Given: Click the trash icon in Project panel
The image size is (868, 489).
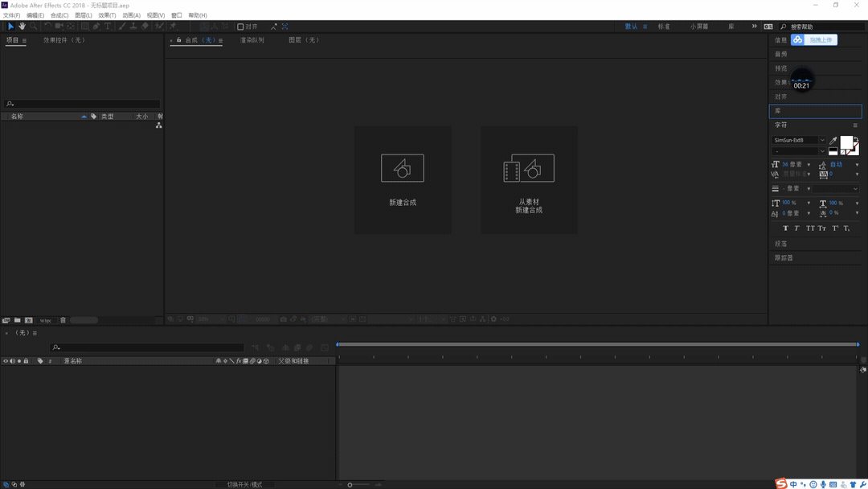Looking at the screenshot, I should tap(63, 320).
